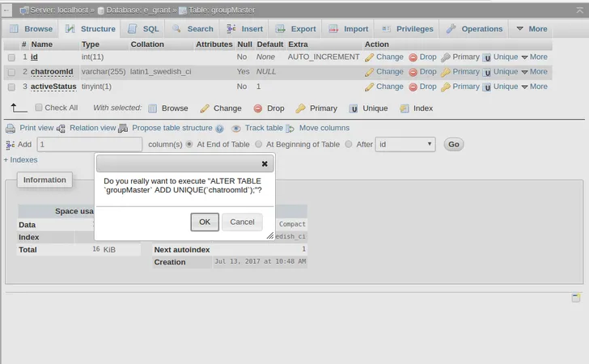Click the Unique U icon in activeStatus row

click(x=487, y=87)
